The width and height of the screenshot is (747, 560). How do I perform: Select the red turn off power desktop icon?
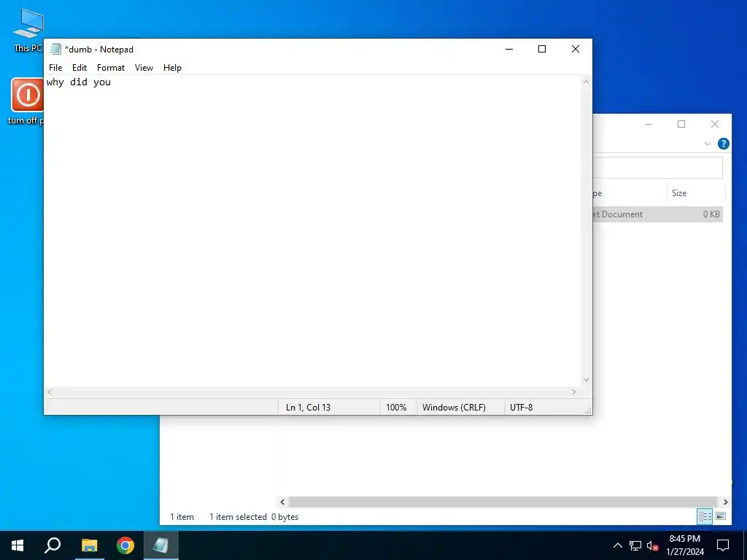tap(27, 101)
